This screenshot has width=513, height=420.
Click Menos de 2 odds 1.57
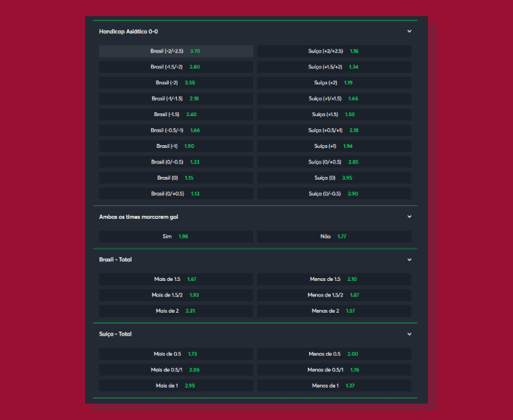(334, 311)
